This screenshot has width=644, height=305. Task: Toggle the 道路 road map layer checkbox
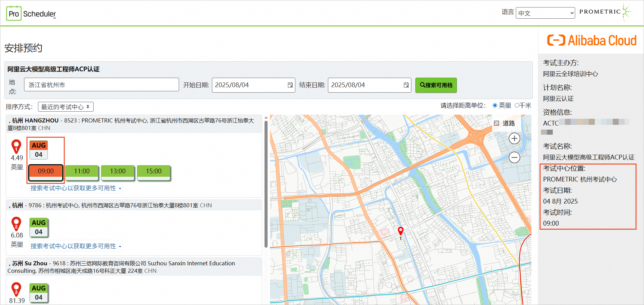pyautogui.click(x=496, y=123)
